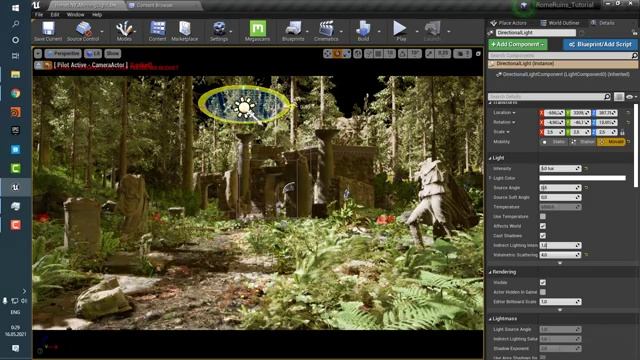Click the Light Color white swatch
Viewport: 640px width, 360px height.
click(x=582, y=178)
